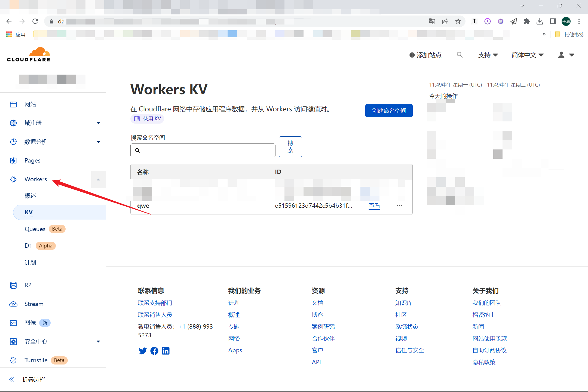Open the 网站 sidebar item
Viewport: 588px width, 392px height.
coord(30,104)
